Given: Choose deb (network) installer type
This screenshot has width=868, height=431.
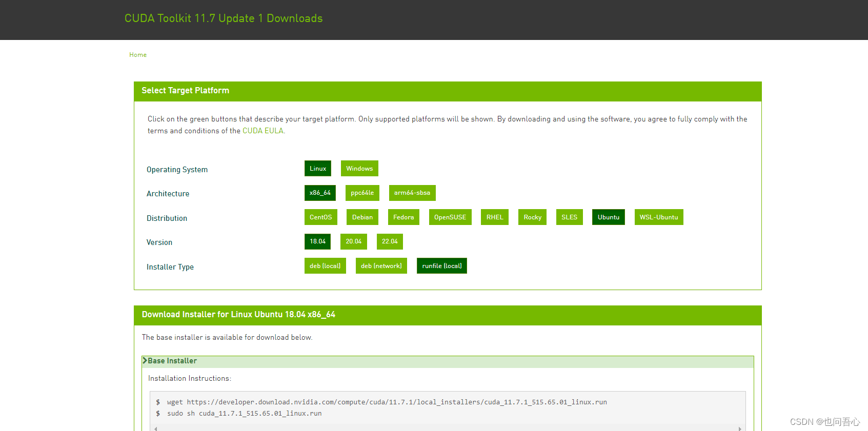Looking at the screenshot, I should click(x=381, y=266).
